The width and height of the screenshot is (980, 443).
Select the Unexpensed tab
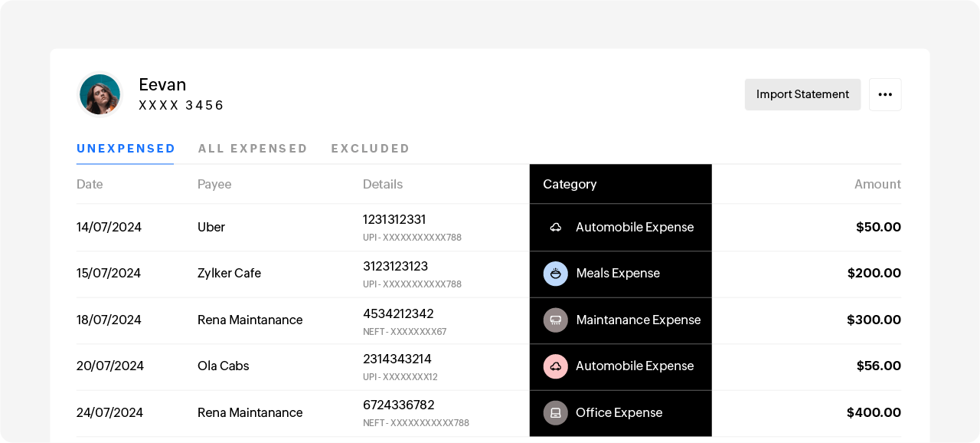tap(126, 149)
